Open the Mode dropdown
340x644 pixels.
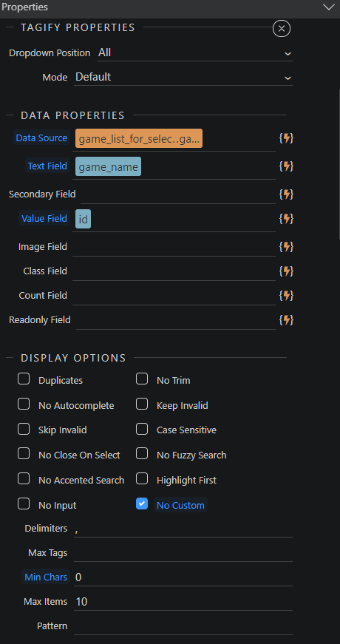[x=183, y=77]
